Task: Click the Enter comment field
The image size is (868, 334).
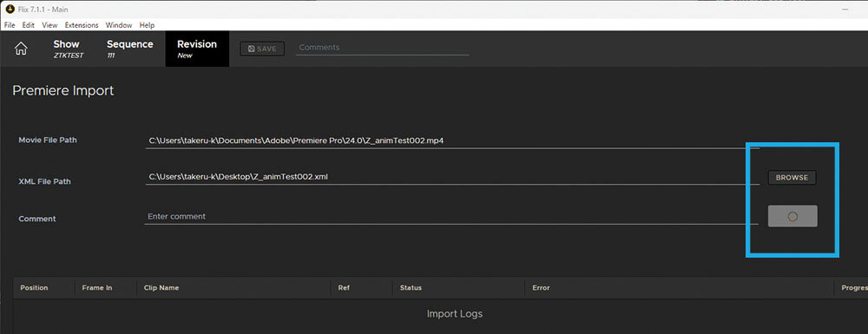Action: coord(452,217)
